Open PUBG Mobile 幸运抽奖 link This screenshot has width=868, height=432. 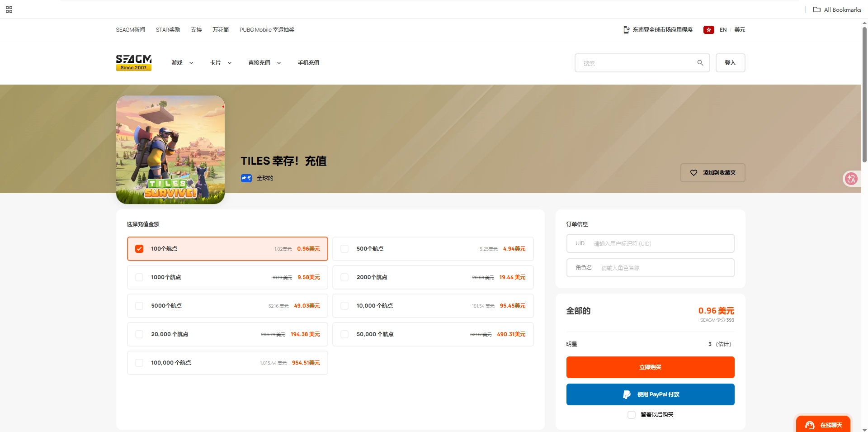pyautogui.click(x=267, y=30)
